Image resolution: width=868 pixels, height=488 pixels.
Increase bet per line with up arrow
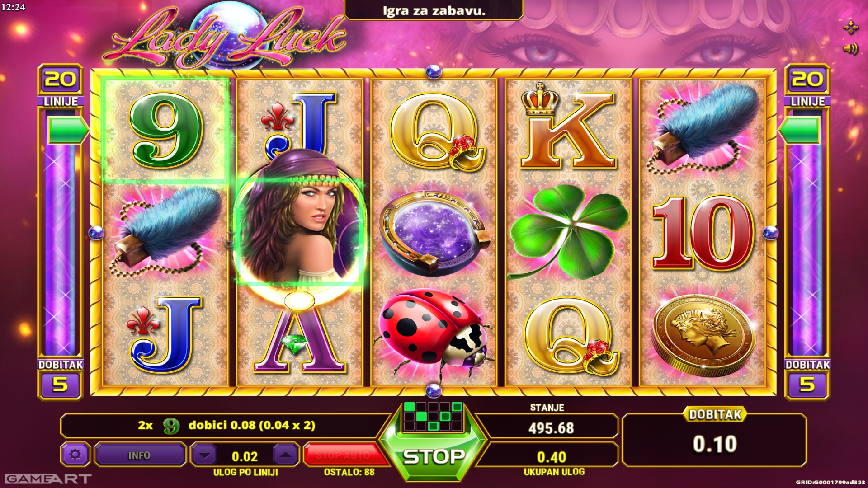pyautogui.click(x=286, y=455)
